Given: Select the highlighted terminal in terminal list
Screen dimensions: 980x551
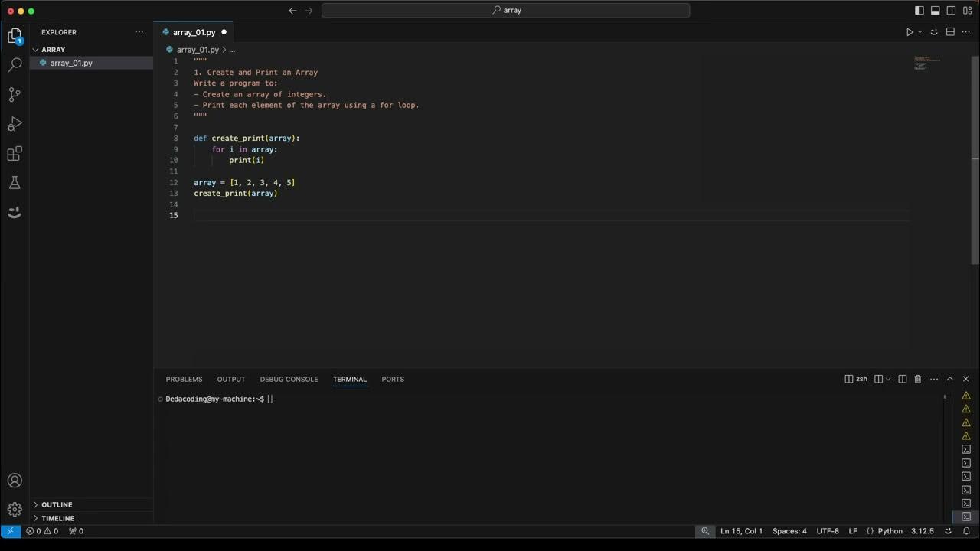Looking at the screenshot, I should point(966,517).
